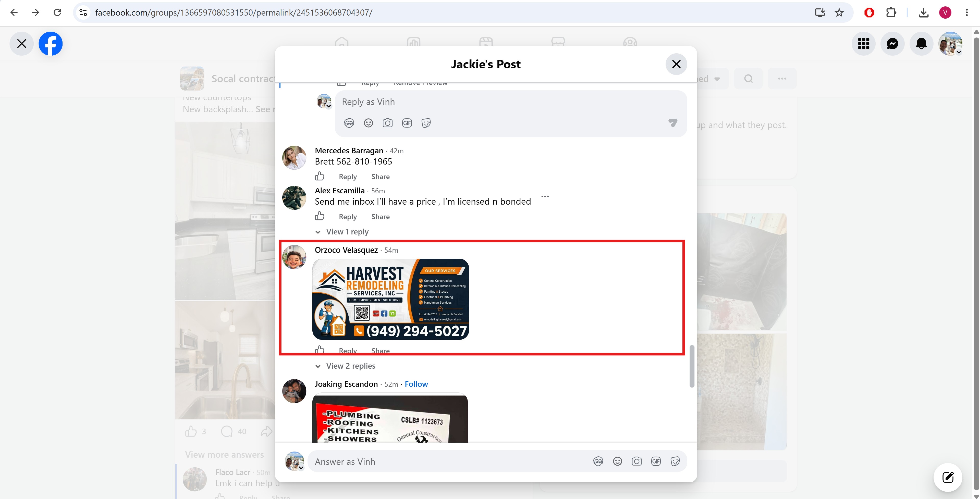980x499 pixels.
Task: Add a GIF in the reply box
Action: [x=407, y=123]
